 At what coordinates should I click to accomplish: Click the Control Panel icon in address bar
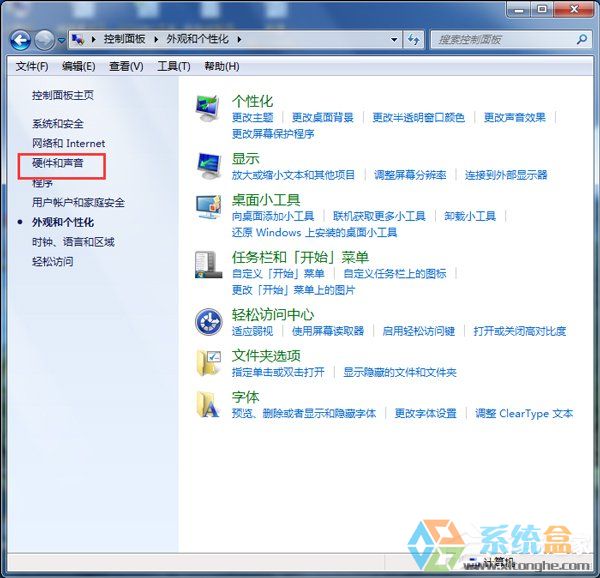(x=78, y=39)
